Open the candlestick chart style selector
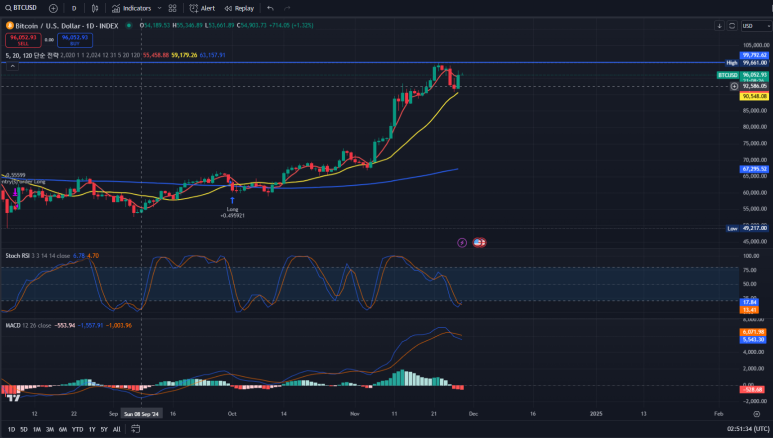 [x=95, y=8]
